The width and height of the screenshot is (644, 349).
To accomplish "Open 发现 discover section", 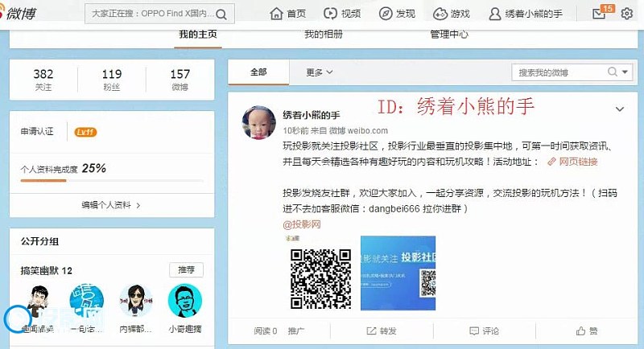I will tap(397, 14).
